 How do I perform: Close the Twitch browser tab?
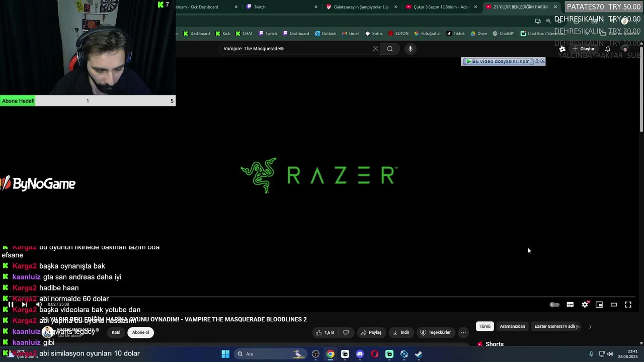point(316,7)
